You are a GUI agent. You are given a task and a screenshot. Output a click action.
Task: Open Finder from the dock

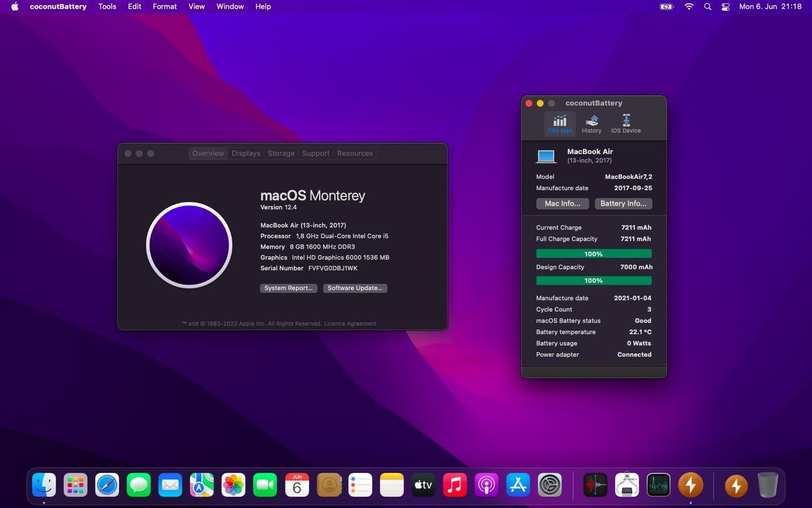(44, 485)
